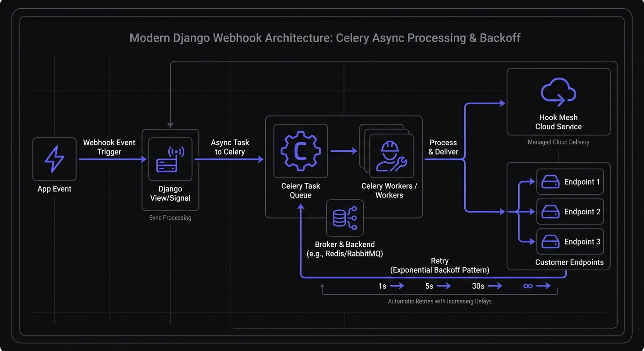
Task: Select the Endpoint 2 server icon
Action: point(550,212)
